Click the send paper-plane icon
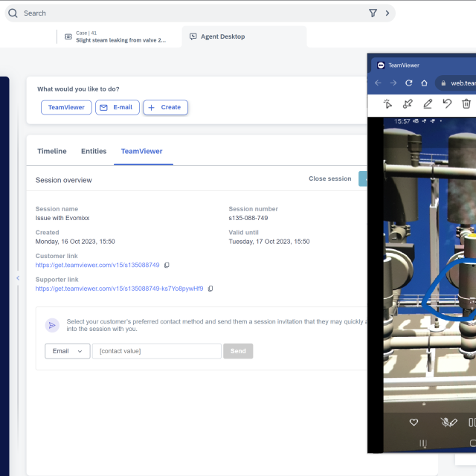The image size is (476, 476). coord(52,326)
